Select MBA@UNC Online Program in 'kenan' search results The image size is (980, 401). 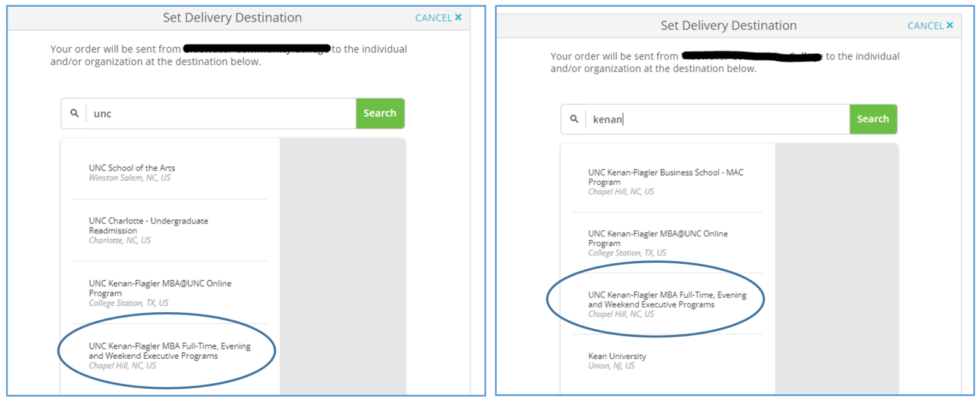[x=658, y=238]
